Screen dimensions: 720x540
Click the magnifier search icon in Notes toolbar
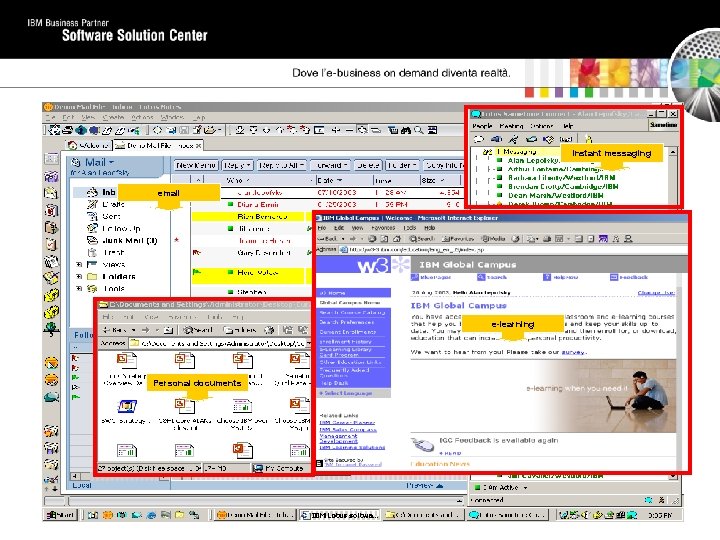click(x=419, y=130)
